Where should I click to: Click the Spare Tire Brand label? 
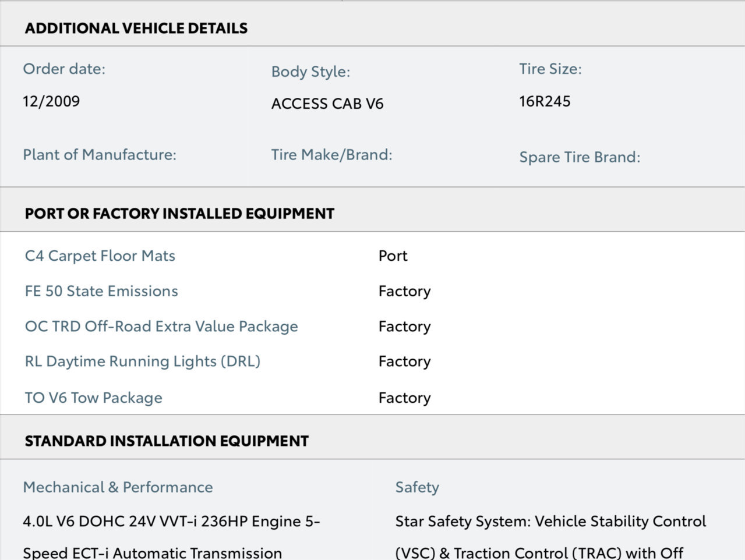pos(580,157)
